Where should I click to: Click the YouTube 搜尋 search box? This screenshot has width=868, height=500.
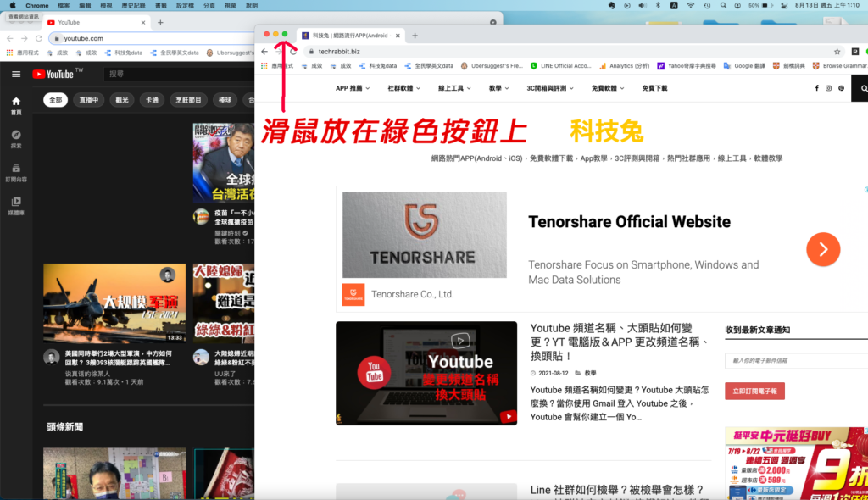[178, 75]
